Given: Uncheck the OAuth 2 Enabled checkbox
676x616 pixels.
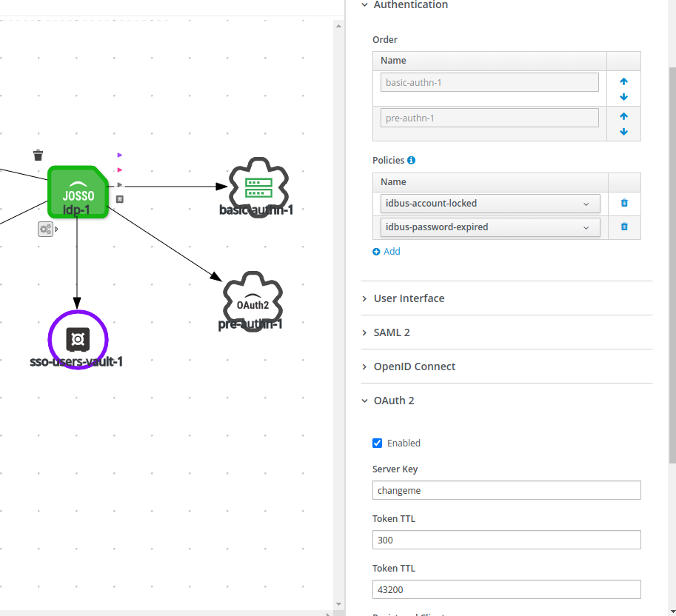Looking at the screenshot, I should tap(377, 443).
